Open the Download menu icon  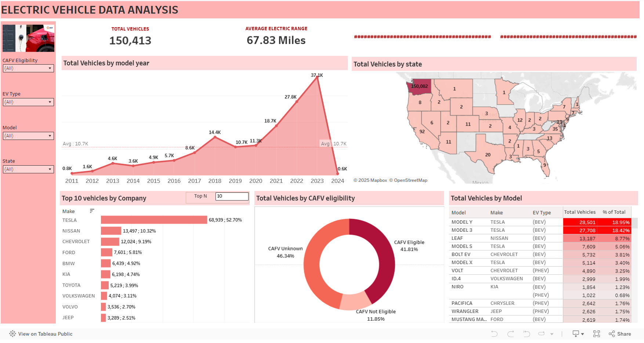pos(578,334)
